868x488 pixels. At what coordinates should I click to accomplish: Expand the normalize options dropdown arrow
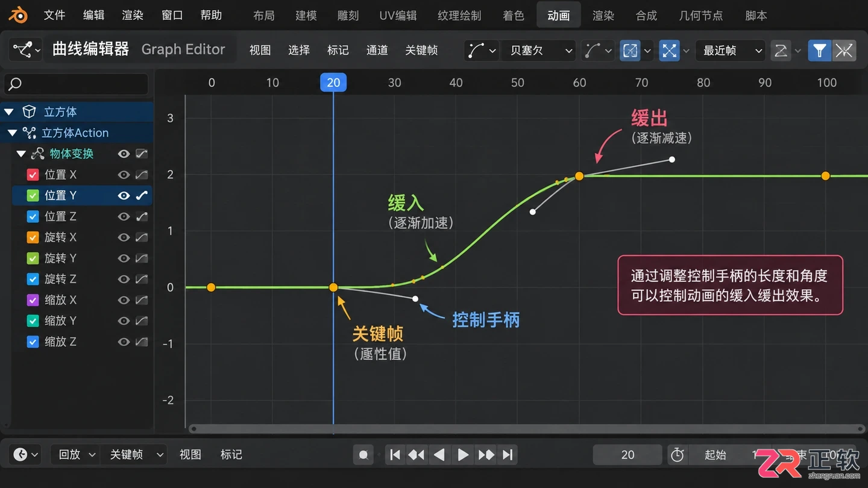[x=647, y=51]
